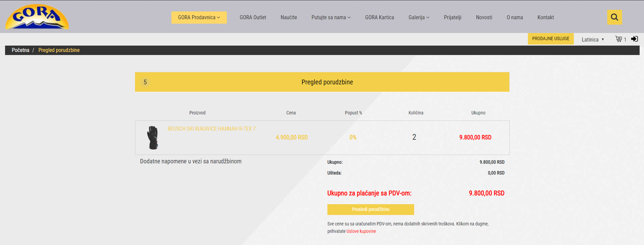Click the quantity value 2
644x245 pixels.
pos(414,137)
